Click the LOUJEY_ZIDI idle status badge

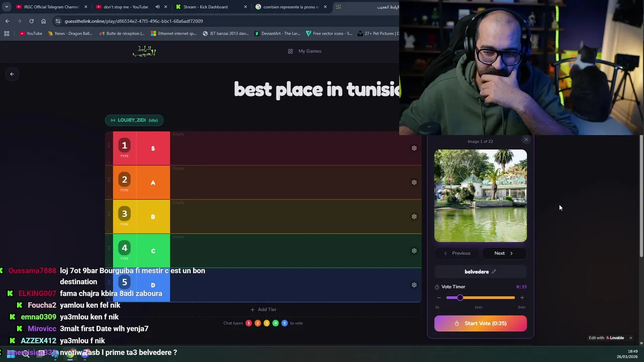[134, 120]
